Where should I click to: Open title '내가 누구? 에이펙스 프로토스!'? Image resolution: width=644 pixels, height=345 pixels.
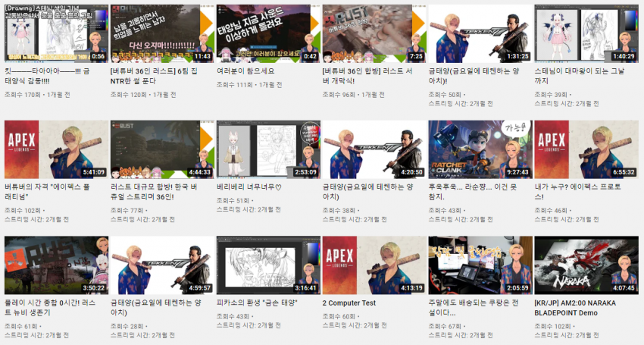pos(577,192)
